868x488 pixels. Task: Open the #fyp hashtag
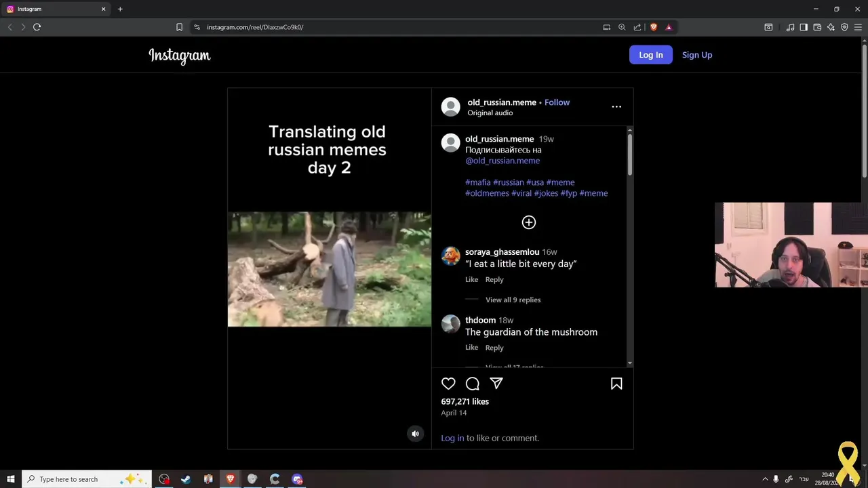(x=569, y=193)
